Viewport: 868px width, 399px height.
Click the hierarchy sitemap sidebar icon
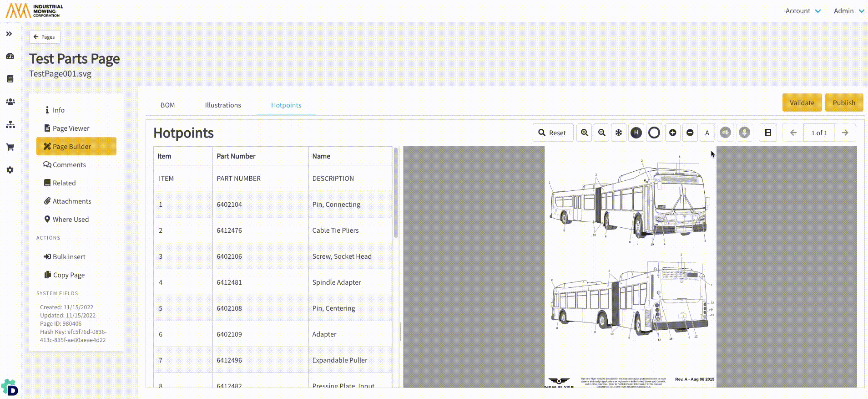pos(10,124)
